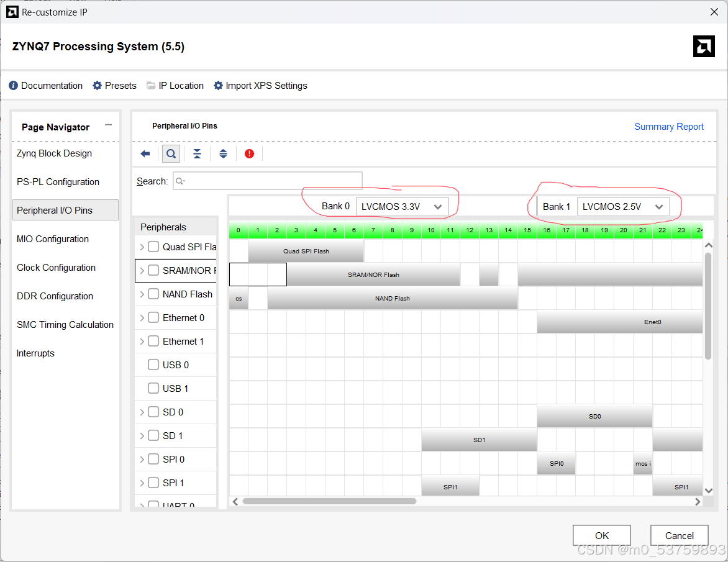Click the right scroll arrow on the horizontal scrollbar
Viewport: 728px width, 562px height.
[x=698, y=502]
